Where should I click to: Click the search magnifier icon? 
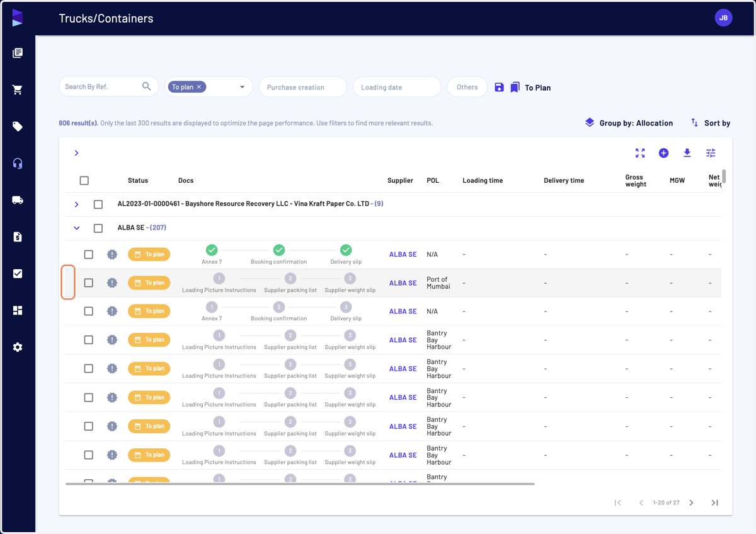pyautogui.click(x=146, y=86)
